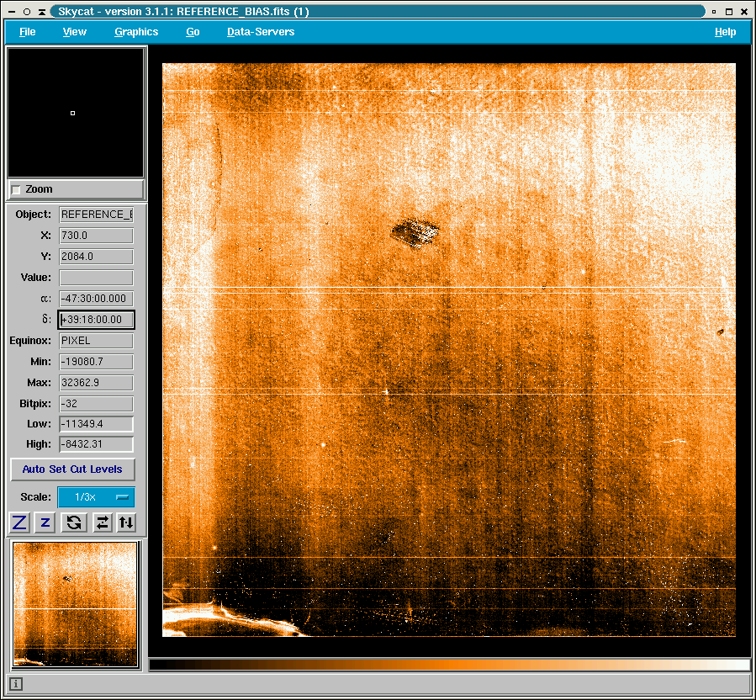This screenshot has width=756, height=700.
Task: Zoom out with the small z button
Action: (x=45, y=522)
